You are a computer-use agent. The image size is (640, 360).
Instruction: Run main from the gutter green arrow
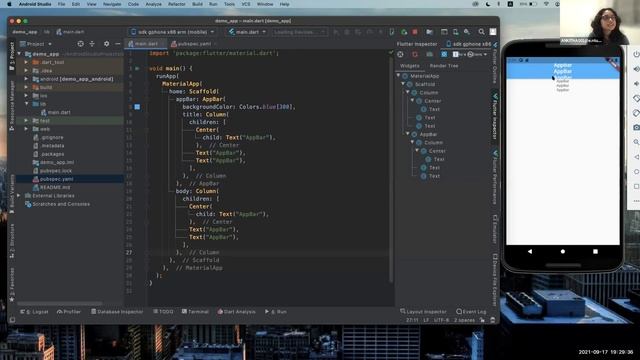[x=137, y=69]
